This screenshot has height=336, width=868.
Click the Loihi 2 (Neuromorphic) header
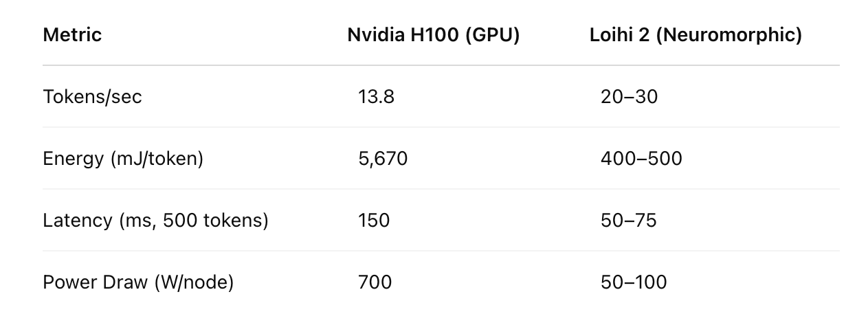click(x=695, y=35)
